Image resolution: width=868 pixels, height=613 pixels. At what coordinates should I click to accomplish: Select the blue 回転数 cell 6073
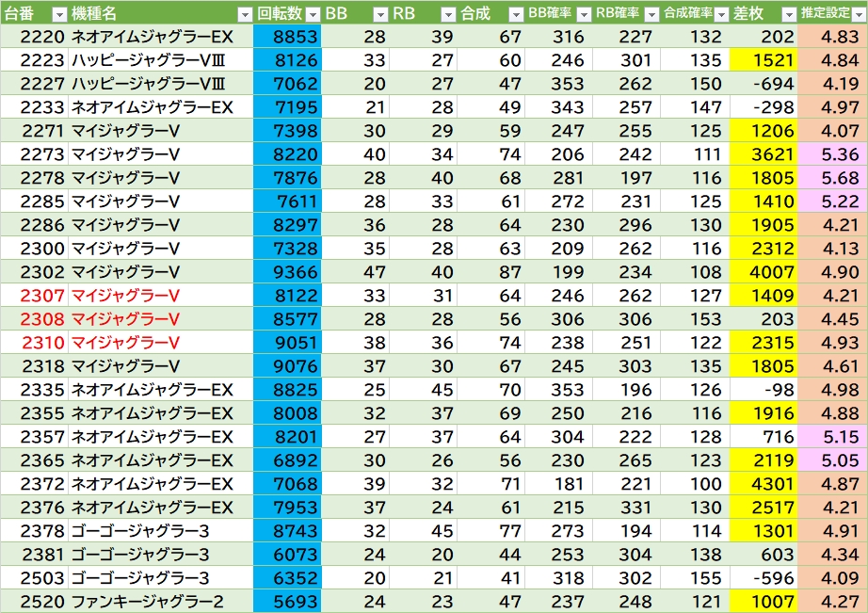[x=287, y=555]
